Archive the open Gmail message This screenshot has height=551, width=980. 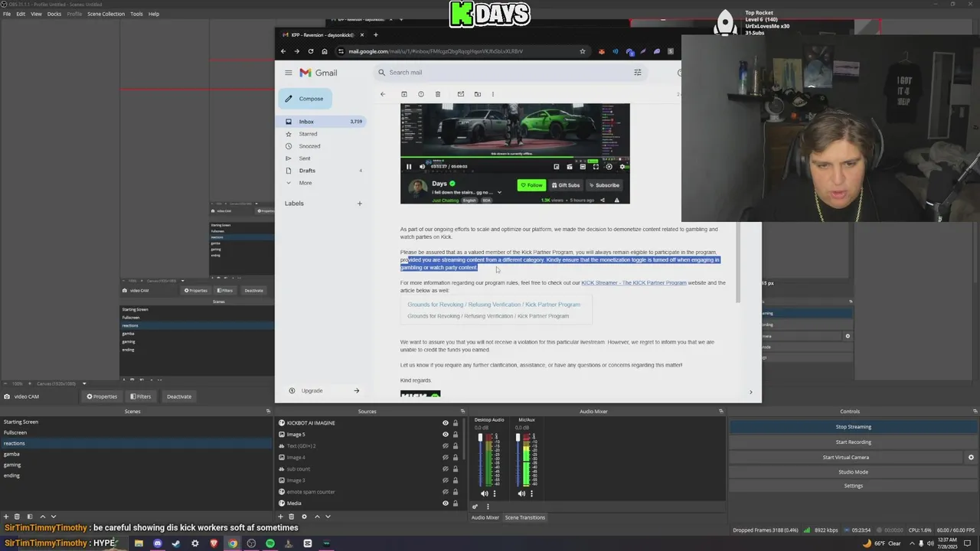[404, 94]
